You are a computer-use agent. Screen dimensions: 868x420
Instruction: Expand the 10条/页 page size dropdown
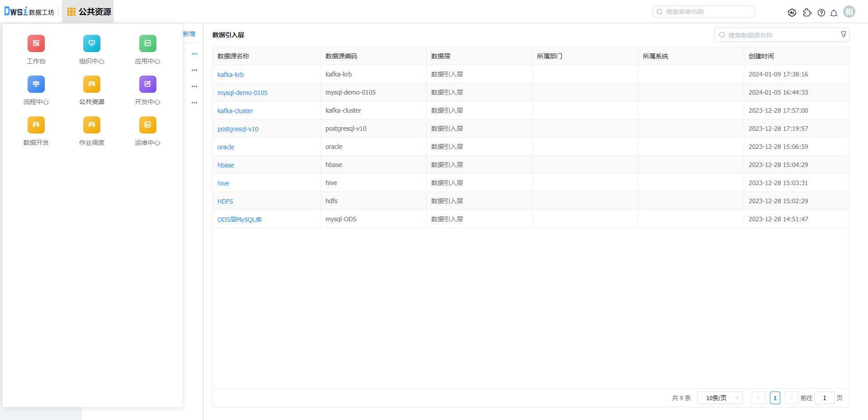(720, 398)
